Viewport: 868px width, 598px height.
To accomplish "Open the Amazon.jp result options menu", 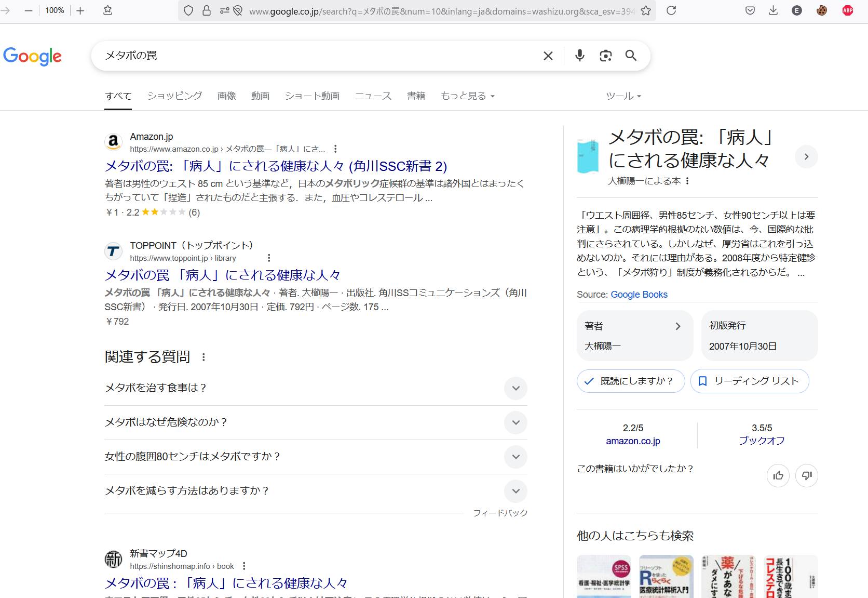I will [335, 149].
